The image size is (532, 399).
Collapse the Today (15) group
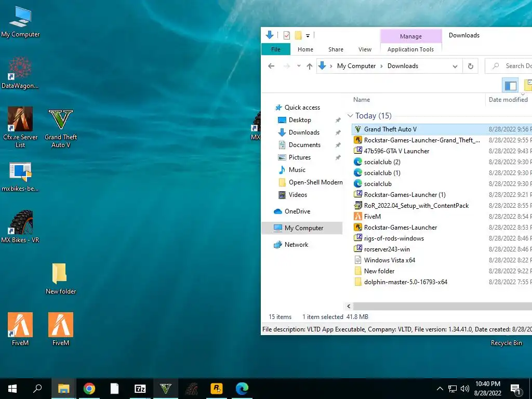pyautogui.click(x=350, y=116)
